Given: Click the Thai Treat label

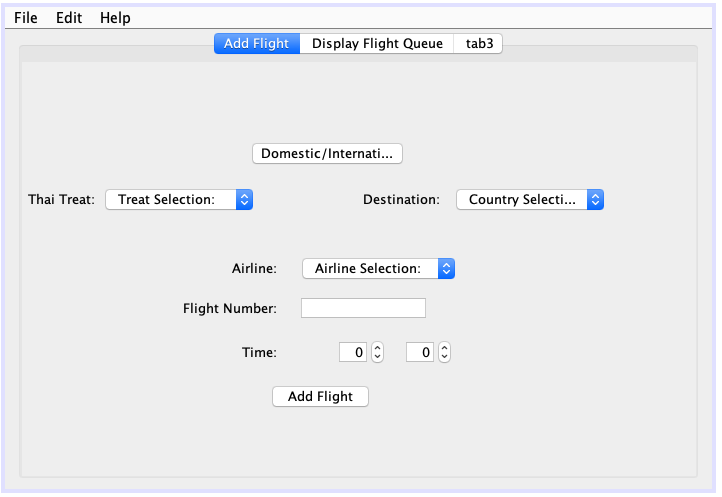Looking at the screenshot, I should point(61,199).
